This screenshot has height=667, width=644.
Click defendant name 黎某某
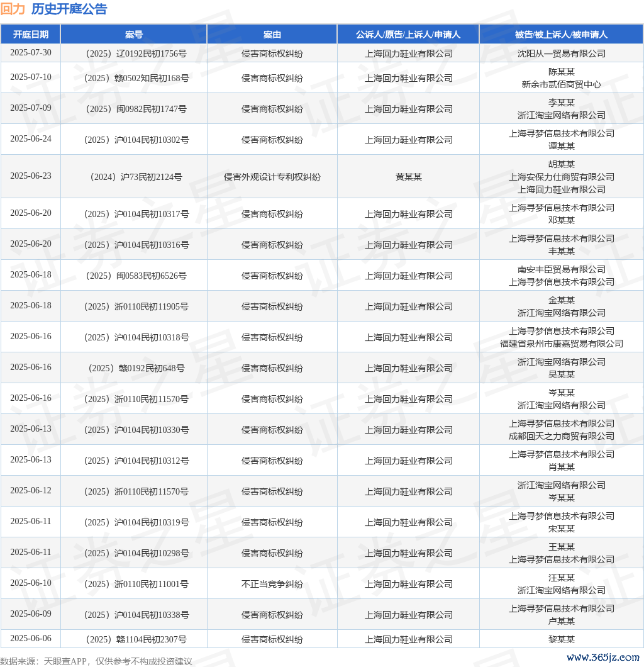click(x=562, y=639)
